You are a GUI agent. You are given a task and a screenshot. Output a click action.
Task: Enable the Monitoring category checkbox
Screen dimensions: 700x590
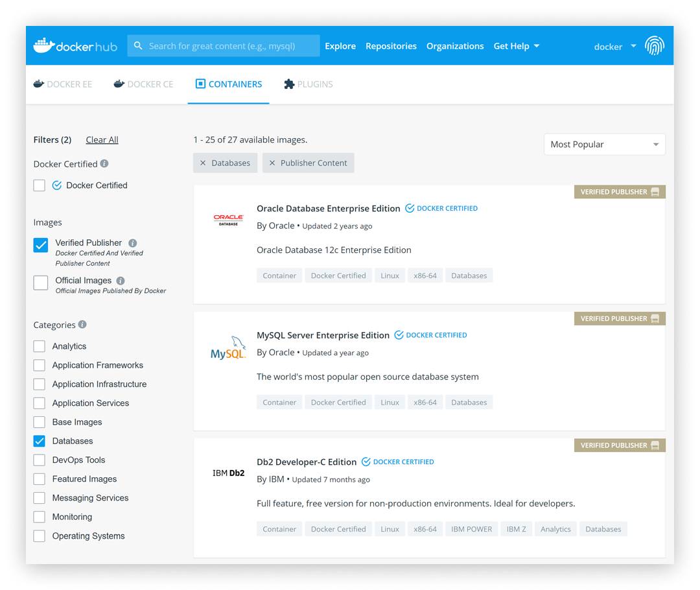tap(40, 517)
